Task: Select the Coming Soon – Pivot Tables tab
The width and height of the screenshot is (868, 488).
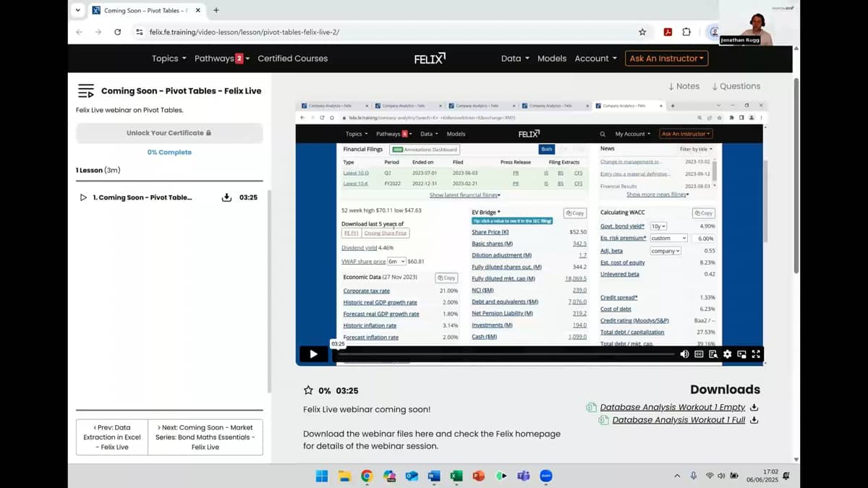Action: [x=145, y=10]
